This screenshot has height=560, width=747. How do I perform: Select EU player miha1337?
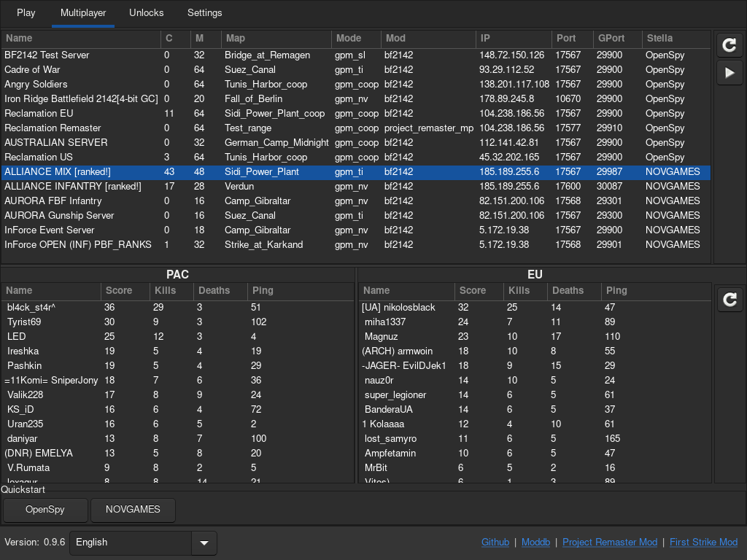point(535,322)
